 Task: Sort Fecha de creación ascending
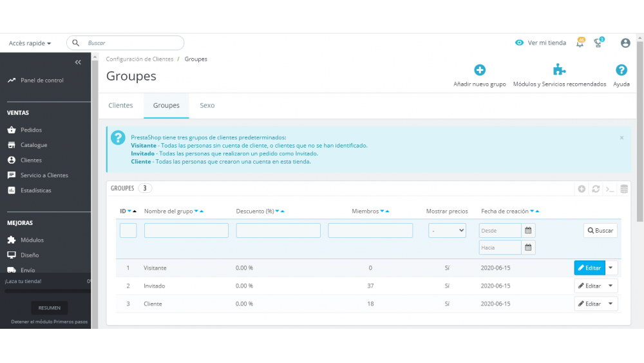[537, 211]
